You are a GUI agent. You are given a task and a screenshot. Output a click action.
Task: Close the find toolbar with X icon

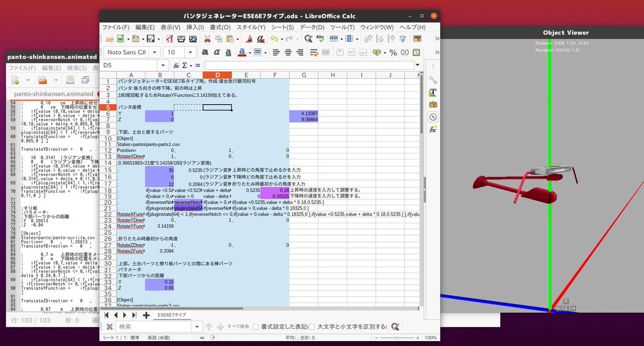(x=109, y=327)
